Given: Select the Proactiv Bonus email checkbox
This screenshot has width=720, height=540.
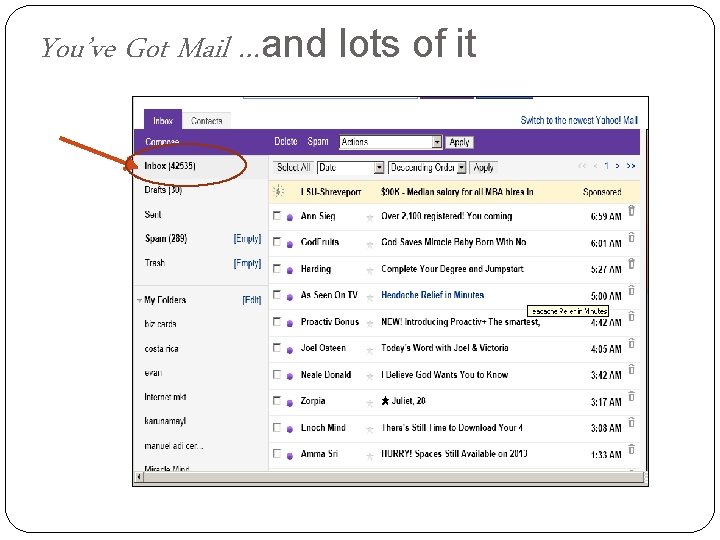Looking at the screenshot, I should tap(277, 321).
